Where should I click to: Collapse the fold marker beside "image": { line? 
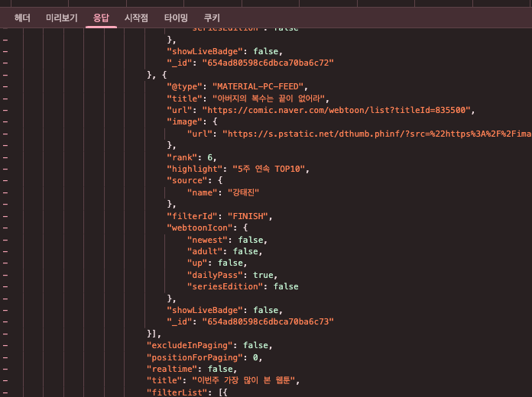[5, 121]
